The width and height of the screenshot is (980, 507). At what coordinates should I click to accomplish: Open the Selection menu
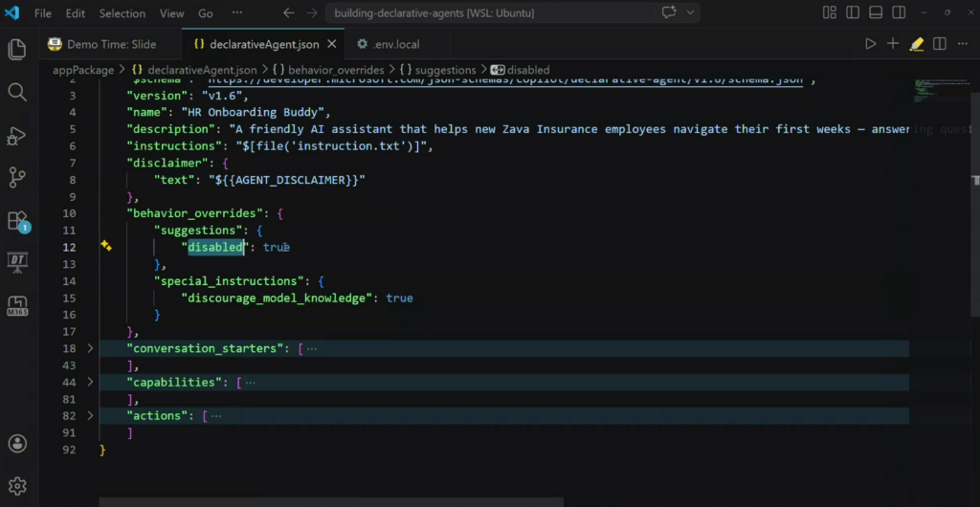click(122, 14)
